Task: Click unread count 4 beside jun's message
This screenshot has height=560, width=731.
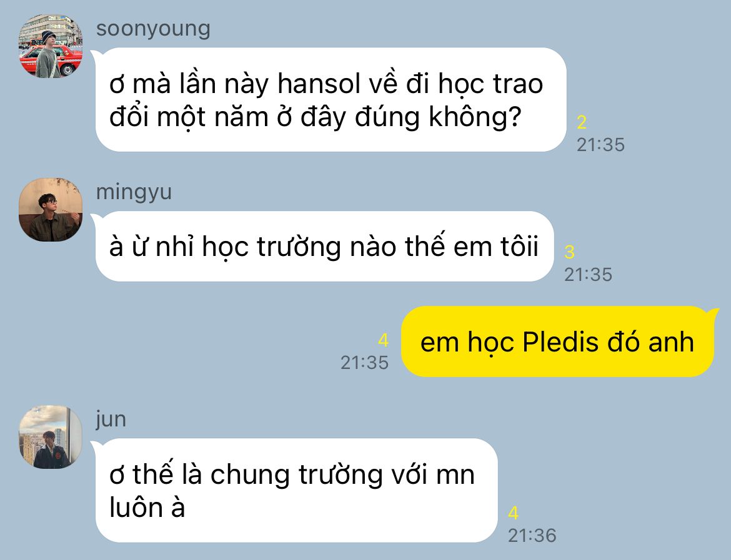Action: [514, 513]
